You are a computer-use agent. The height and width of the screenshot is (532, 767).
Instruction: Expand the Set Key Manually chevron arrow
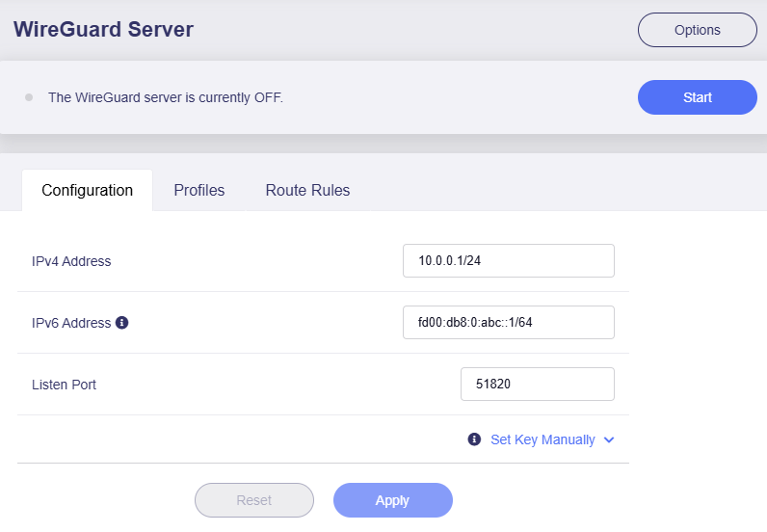tap(609, 440)
